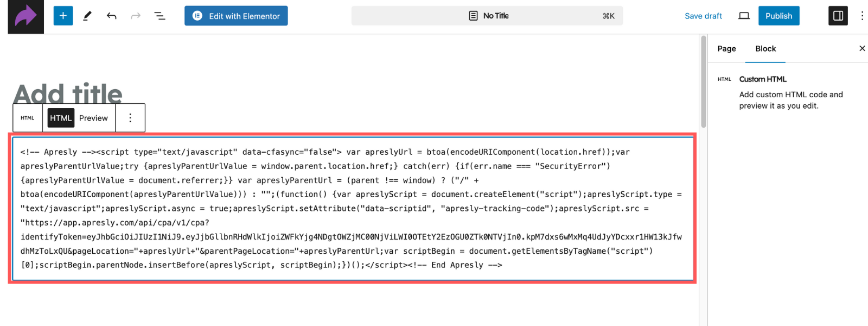
Task: Save the post as draft
Action: [703, 16]
